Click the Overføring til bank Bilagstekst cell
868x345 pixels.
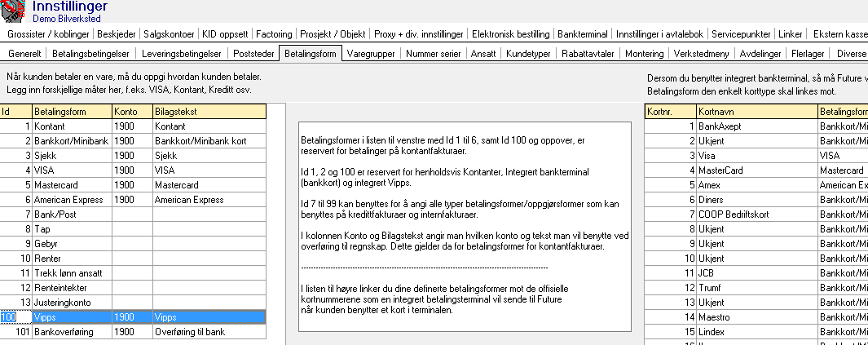coord(209,332)
